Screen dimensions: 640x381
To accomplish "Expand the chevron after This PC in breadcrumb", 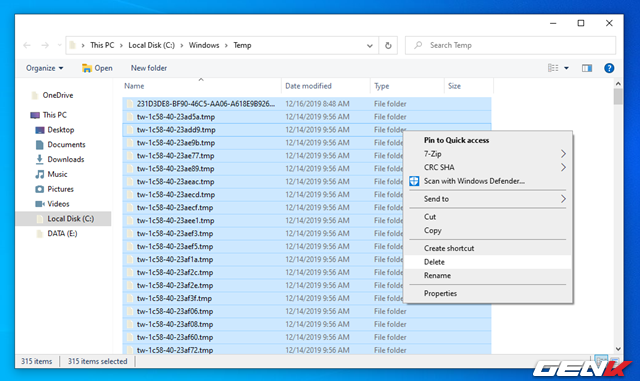I will pyautogui.click(x=121, y=45).
